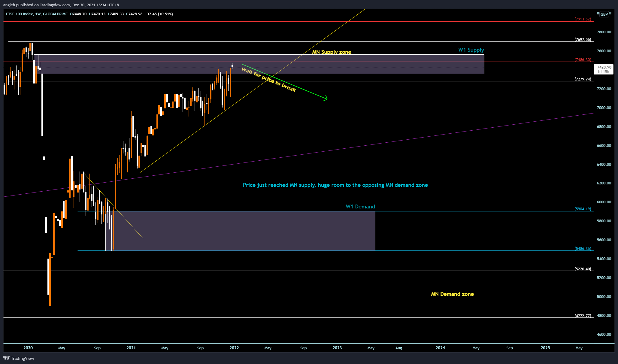Select the W1 Supply text label
This screenshot has height=364, width=618.
pos(471,50)
